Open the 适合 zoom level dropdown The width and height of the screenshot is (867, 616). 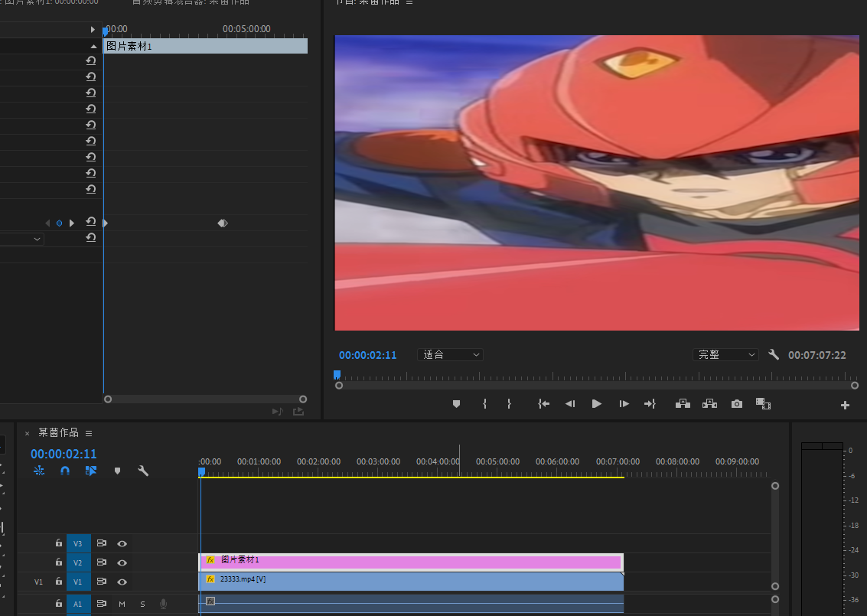[450, 354]
